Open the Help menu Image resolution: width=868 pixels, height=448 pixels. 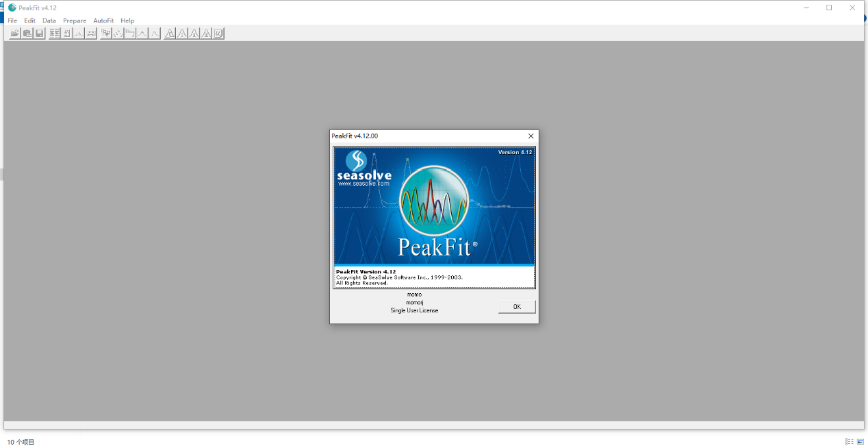click(127, 21)
